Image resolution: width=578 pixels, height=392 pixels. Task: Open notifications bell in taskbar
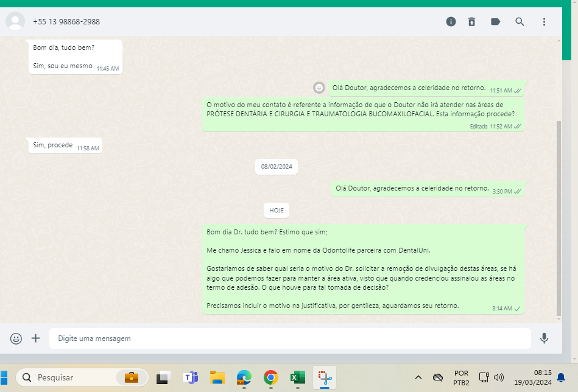click(x=561, y=377)
